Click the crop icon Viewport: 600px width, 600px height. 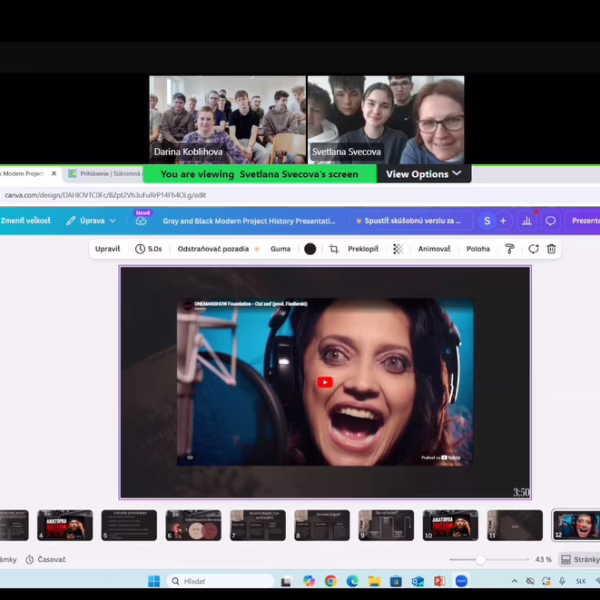click(334, 249)
